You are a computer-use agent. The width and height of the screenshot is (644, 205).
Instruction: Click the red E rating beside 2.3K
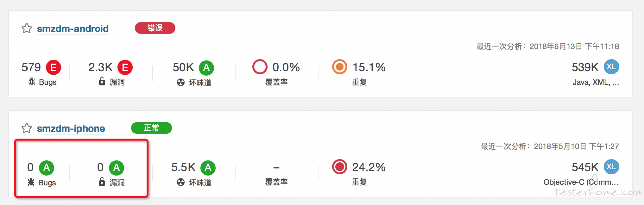tap(125, 68)
